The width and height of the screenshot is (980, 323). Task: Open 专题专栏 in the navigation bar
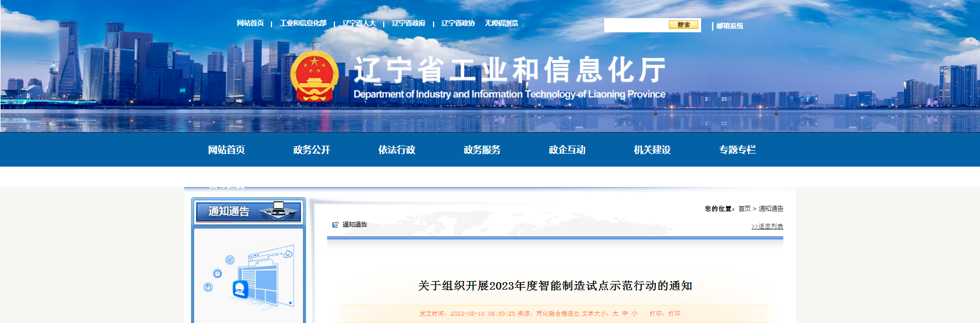pyautogui.click(x=737, y=150)
